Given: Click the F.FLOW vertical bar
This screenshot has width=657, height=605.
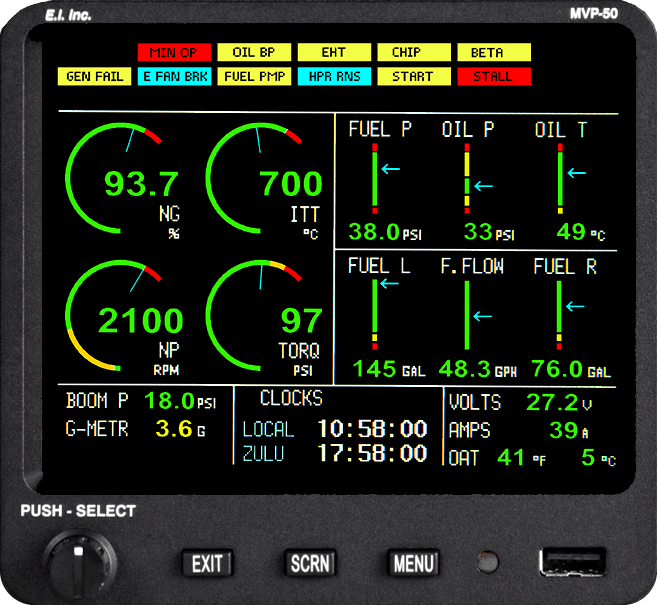Looking at the screenshot, I should click(x=467, y=315).
